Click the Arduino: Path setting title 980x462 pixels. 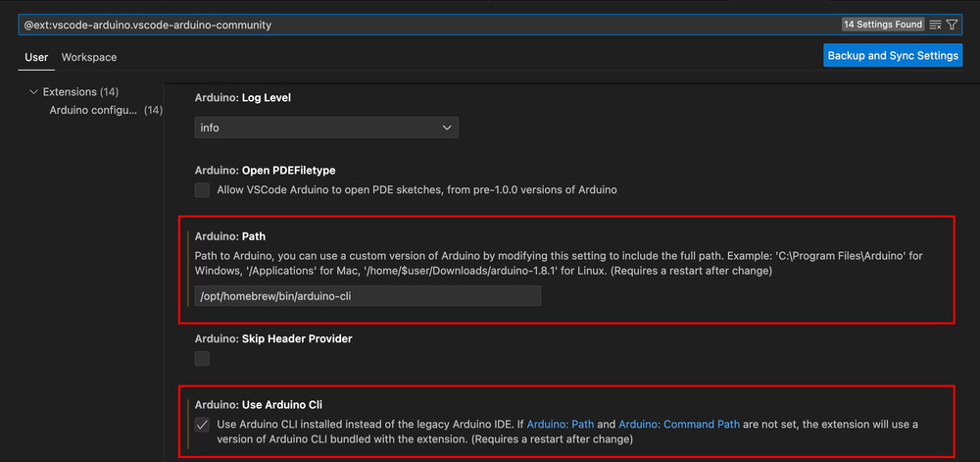coord(229,236)
